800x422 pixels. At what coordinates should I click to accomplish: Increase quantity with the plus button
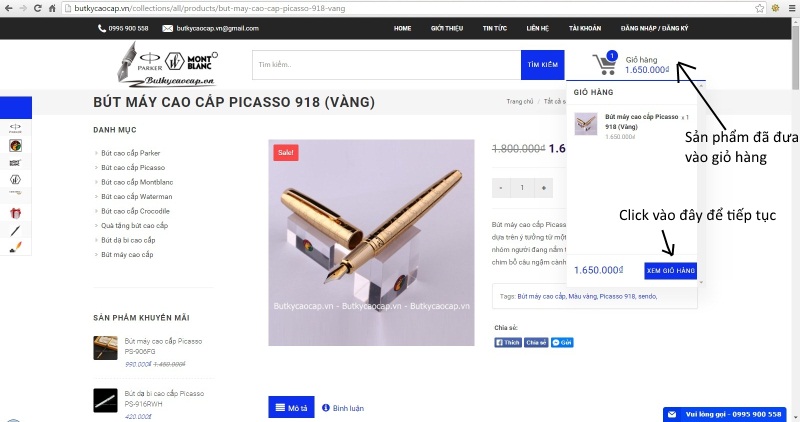(543, 188)
